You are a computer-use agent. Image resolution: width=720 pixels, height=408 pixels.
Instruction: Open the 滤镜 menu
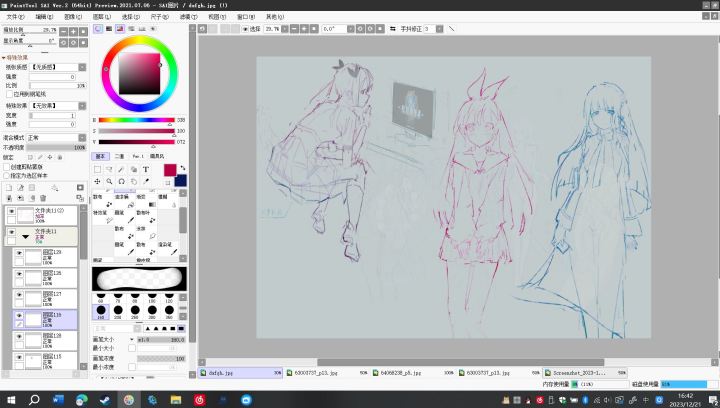click(x=188, y=17)
